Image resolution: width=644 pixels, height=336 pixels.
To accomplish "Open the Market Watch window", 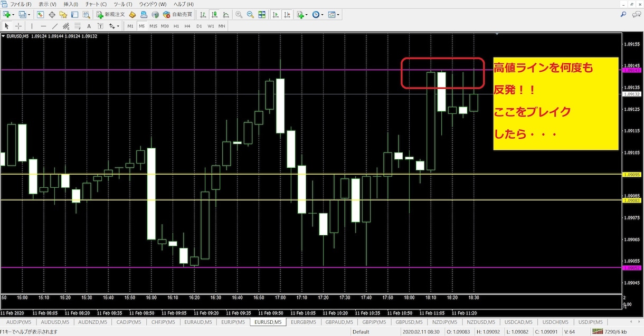I will [41, 15].
